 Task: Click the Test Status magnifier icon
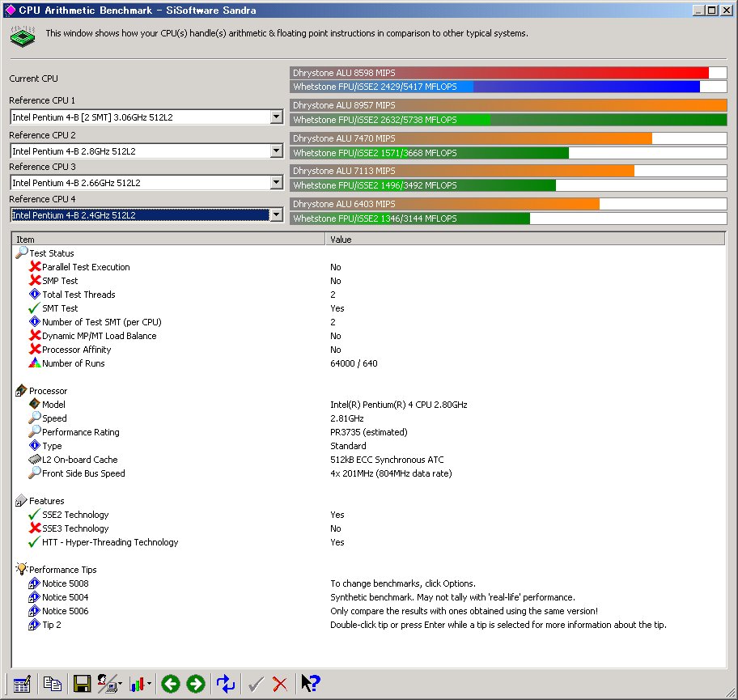22,252
